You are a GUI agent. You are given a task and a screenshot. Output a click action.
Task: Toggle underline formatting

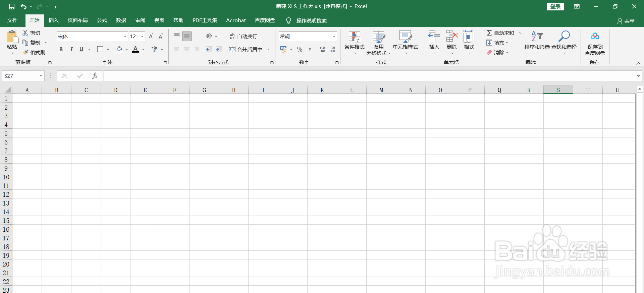81,49
